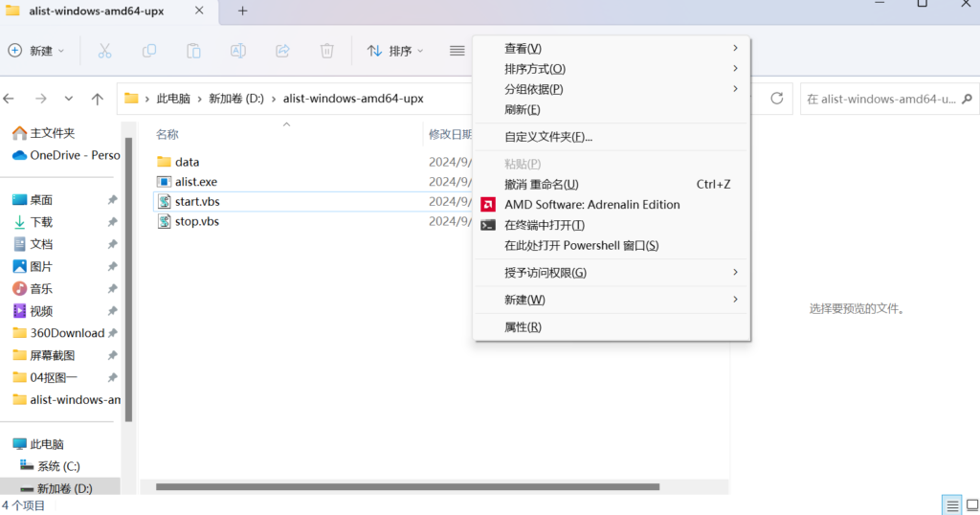Image resolution: width=980 pixels, height=515 pixels.
Task: Open 04抠图一 folder in sidebar
Action: point(44,377)
